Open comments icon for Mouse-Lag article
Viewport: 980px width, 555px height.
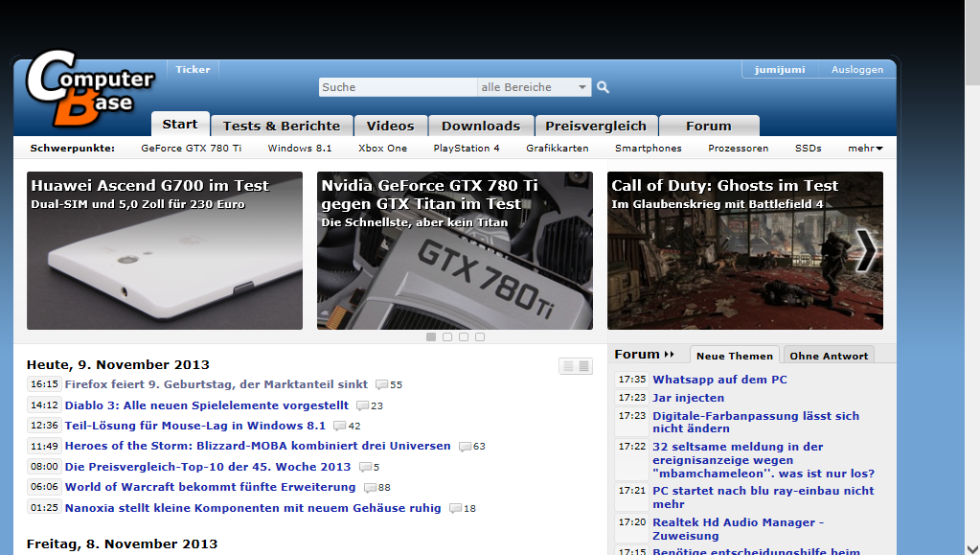pos(339,427)
